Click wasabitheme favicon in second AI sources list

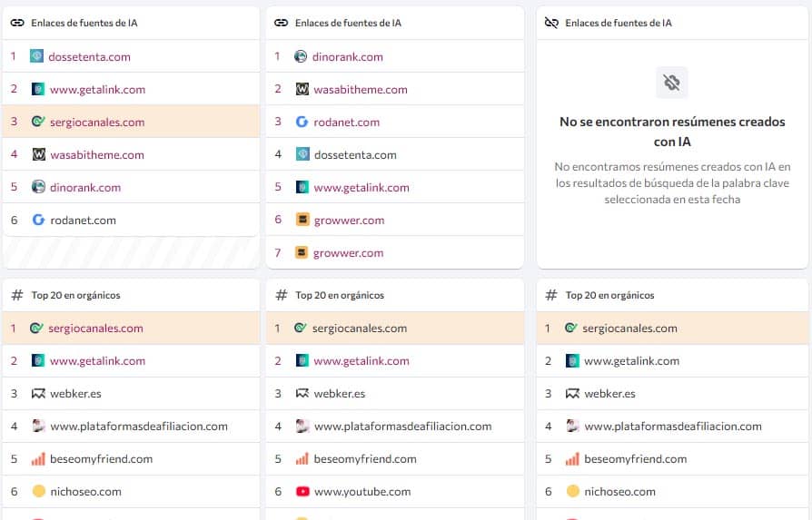(302, 89)
